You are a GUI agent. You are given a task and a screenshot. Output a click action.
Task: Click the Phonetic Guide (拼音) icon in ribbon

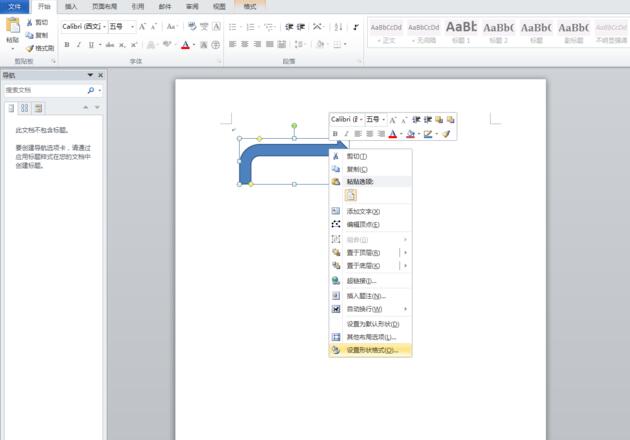pos(204,27)
